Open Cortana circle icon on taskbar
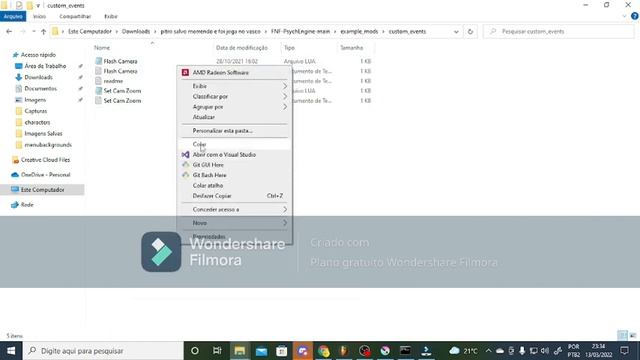The width and height of the screenshot is (640, 360). (195, 351)
